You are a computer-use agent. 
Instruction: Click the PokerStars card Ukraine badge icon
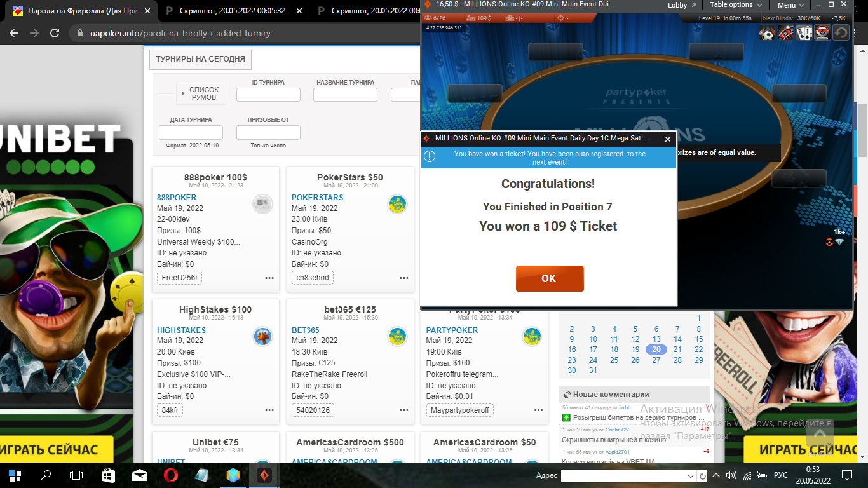(x=397, y=204)
